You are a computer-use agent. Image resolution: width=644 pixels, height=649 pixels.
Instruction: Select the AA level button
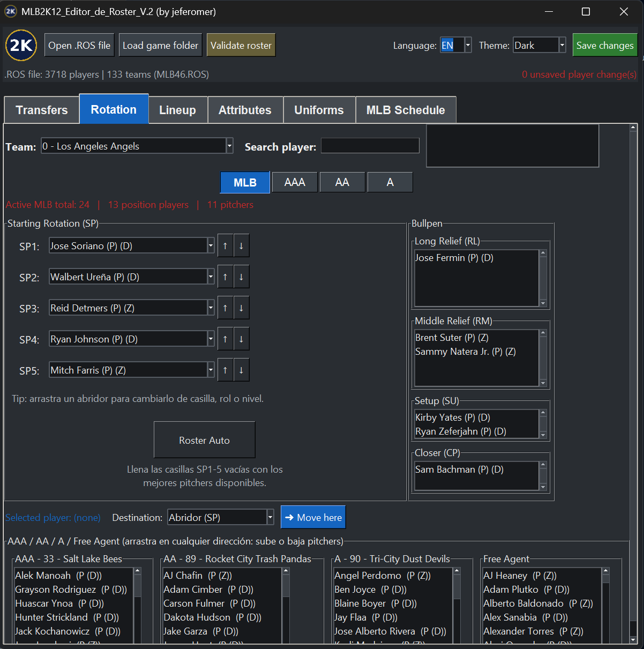[342, 182]
